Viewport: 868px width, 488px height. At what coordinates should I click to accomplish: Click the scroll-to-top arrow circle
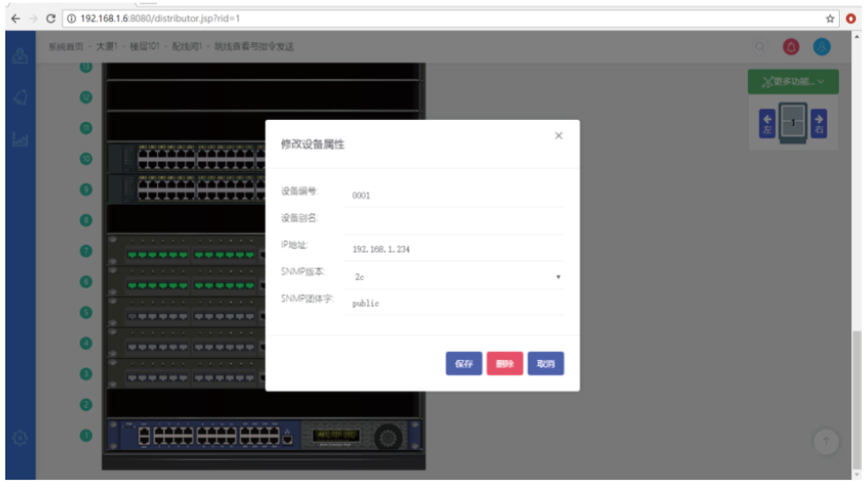pyautogui.click(x=826, y=441)
